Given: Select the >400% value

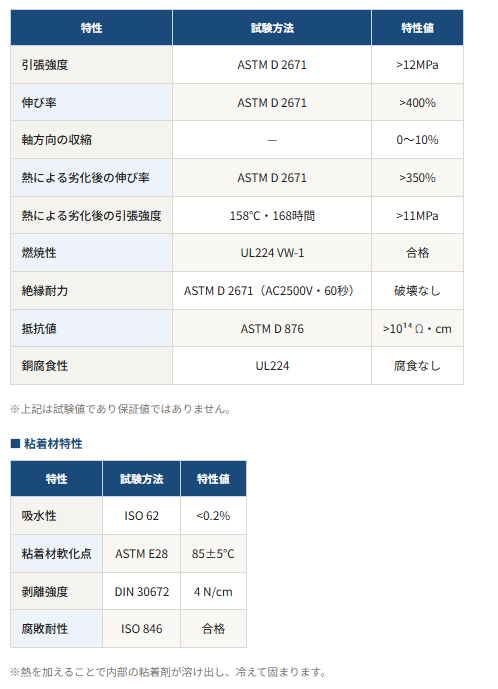Looking at the screenshot, I should tap(417, 103).
